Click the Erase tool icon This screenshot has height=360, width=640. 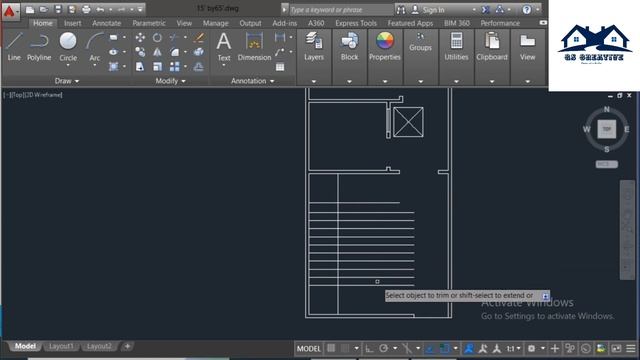tap(199, 38)
